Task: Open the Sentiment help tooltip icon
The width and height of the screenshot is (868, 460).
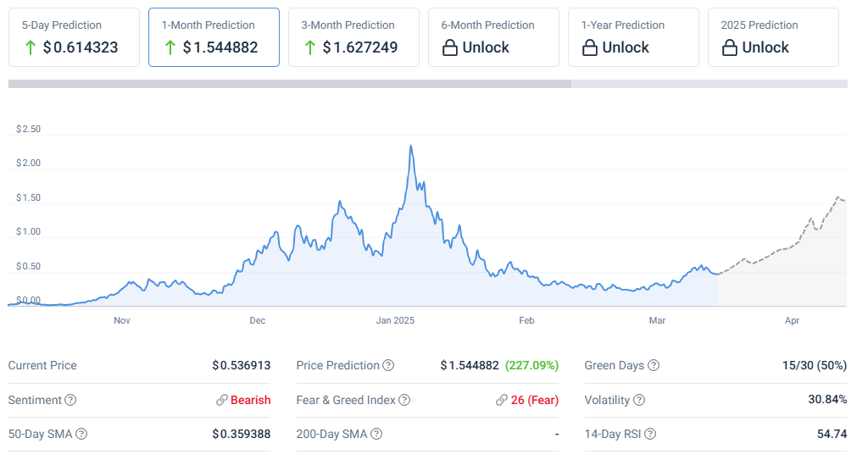Action: tap(70, 400)
